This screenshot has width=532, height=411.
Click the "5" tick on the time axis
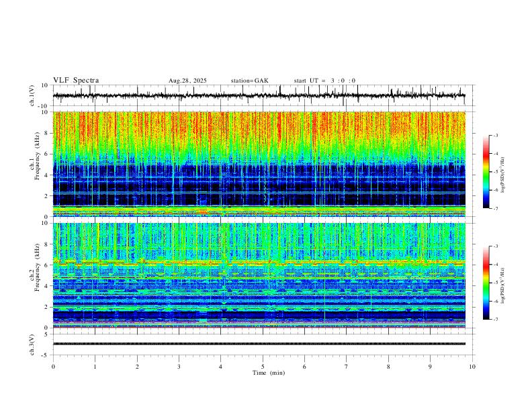(x=263, y=367)
